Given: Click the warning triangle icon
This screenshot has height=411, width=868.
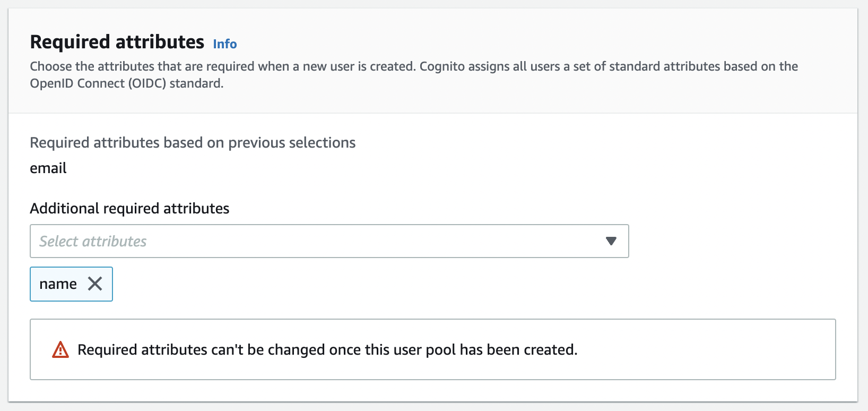Looking at the screenshot, I should click(x=60, y=350).
